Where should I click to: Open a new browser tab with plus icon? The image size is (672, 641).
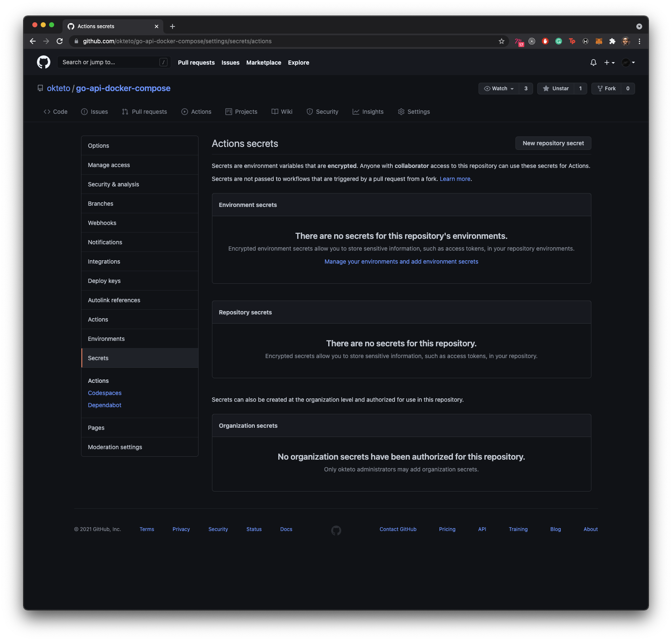pyautogui.click(x=173, y=26)
